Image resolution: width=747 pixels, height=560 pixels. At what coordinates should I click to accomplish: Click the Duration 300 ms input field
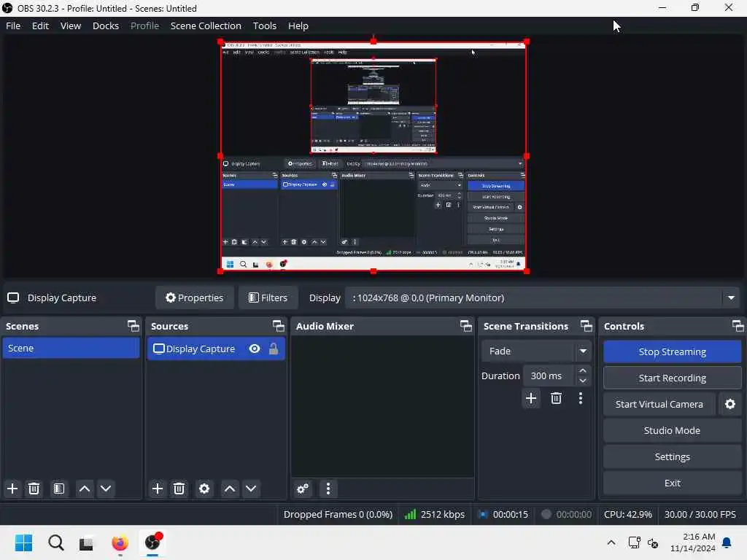pos(548,376)
